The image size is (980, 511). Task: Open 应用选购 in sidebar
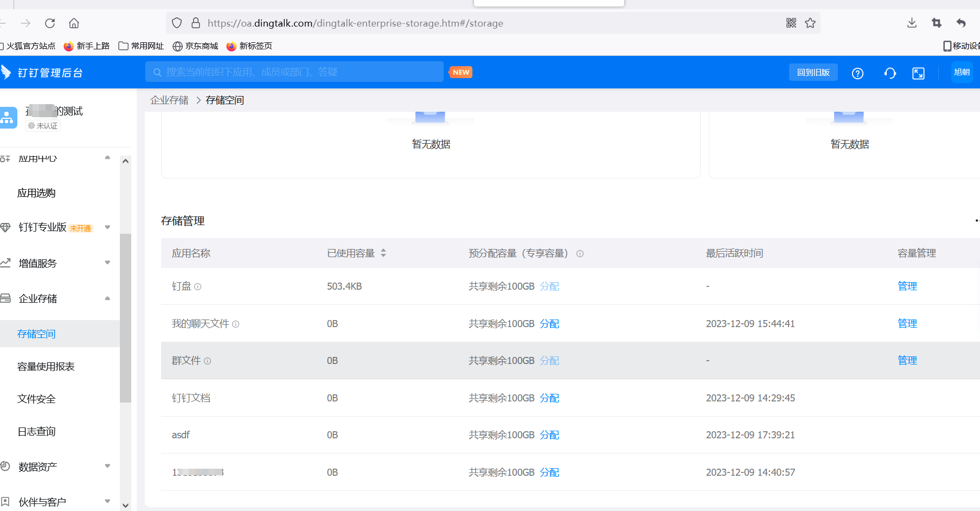(x=36, y=193)
